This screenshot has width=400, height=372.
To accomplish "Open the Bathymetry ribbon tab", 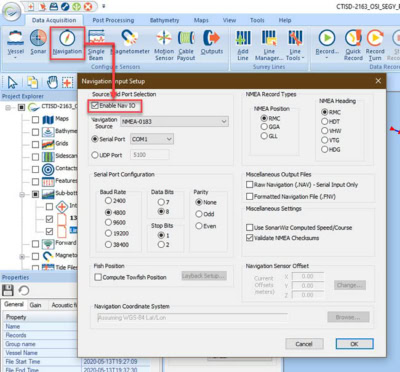I will (x=164, y=20).
